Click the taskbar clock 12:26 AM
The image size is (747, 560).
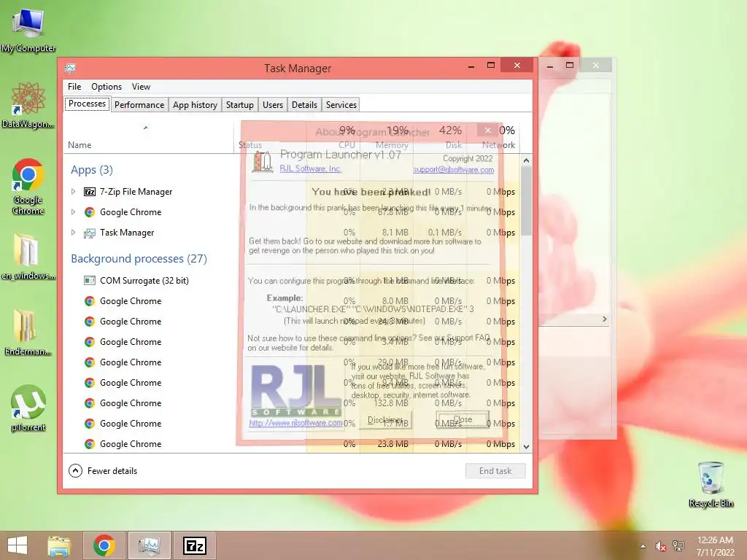pyautogui.click(x=715, y=540)
